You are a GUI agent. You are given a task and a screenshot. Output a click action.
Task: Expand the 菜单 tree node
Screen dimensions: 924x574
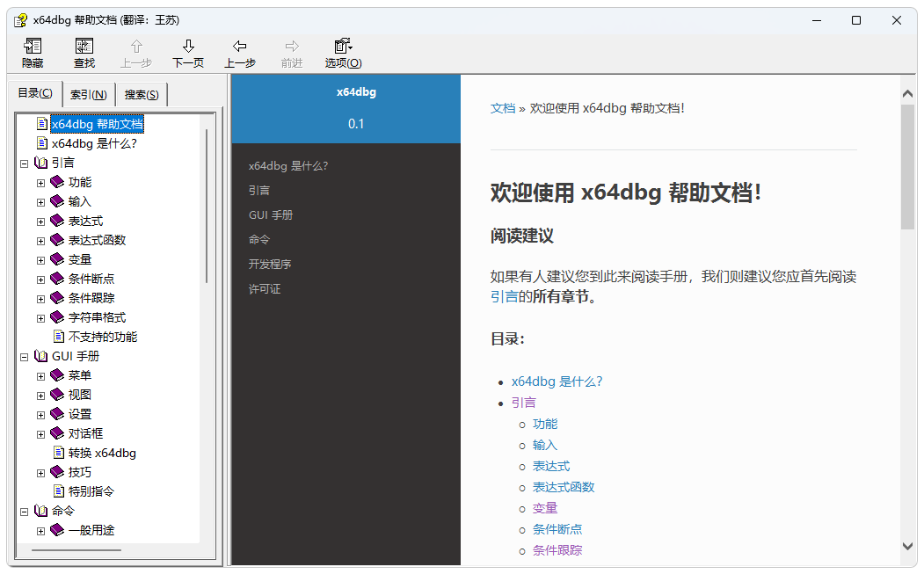[x=40, y=376]
